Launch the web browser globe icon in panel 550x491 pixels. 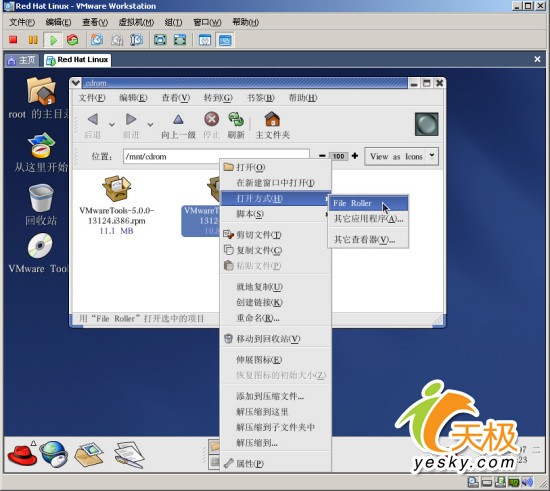coord(54,454)
